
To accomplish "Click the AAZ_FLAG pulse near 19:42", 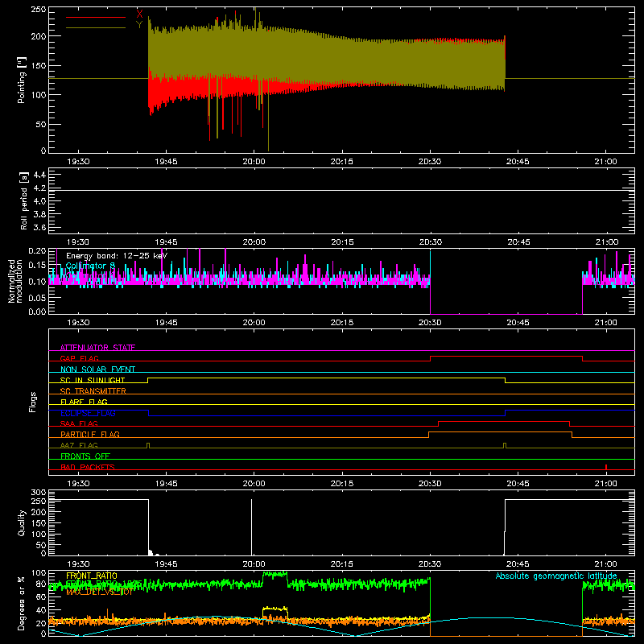I will coord(148,445).
